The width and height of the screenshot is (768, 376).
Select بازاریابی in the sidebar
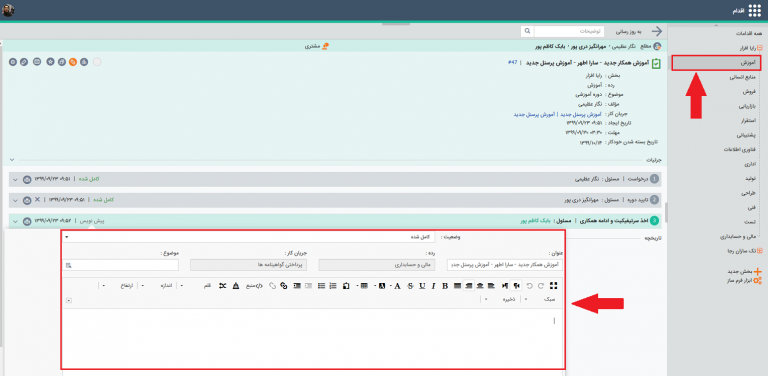pos(746,106)
